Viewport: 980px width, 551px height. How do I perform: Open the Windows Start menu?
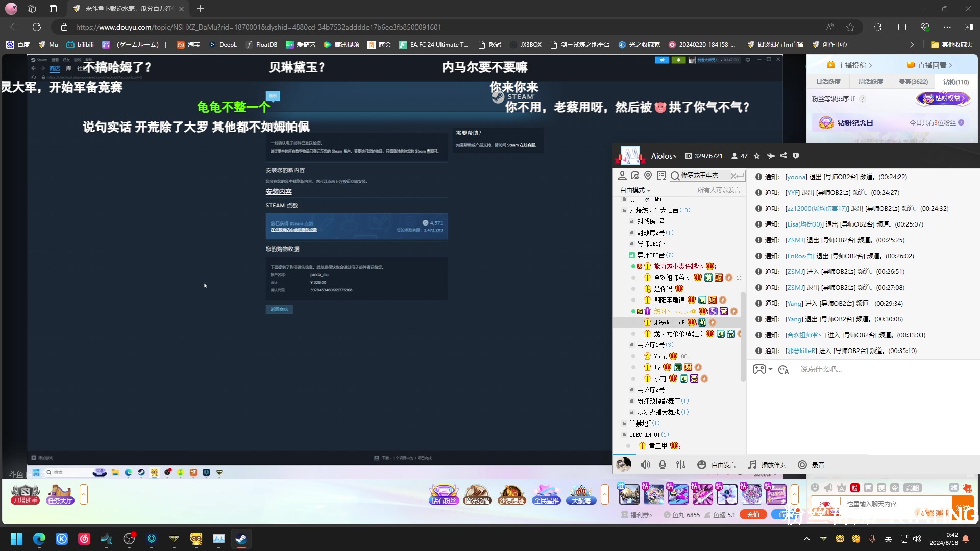[16, 539]
